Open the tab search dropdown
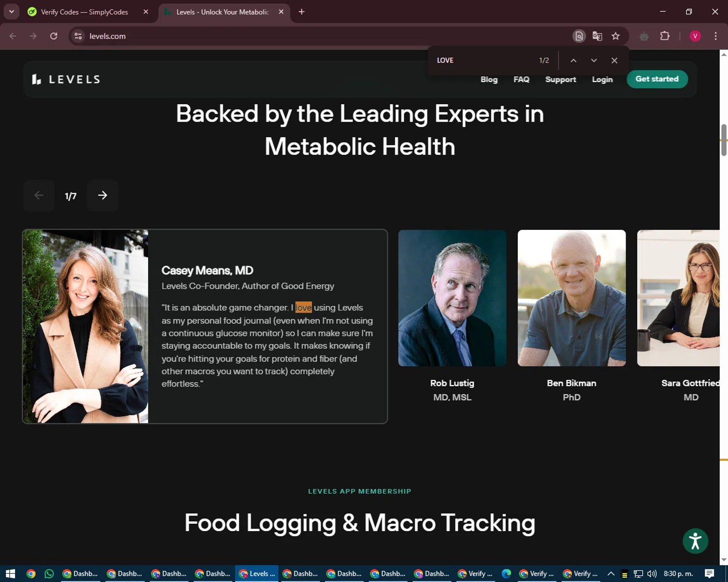The height and width of the screenshot is (582, 728). 11,12
